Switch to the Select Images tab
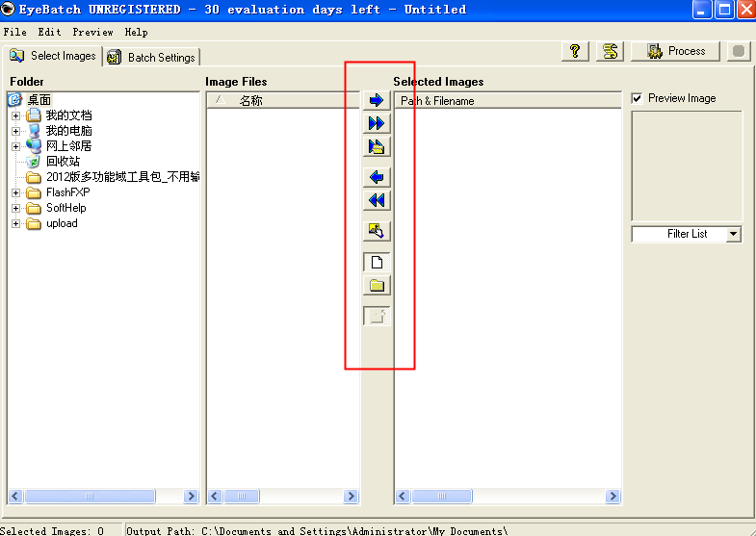756x536 pixels. point(53,56)
